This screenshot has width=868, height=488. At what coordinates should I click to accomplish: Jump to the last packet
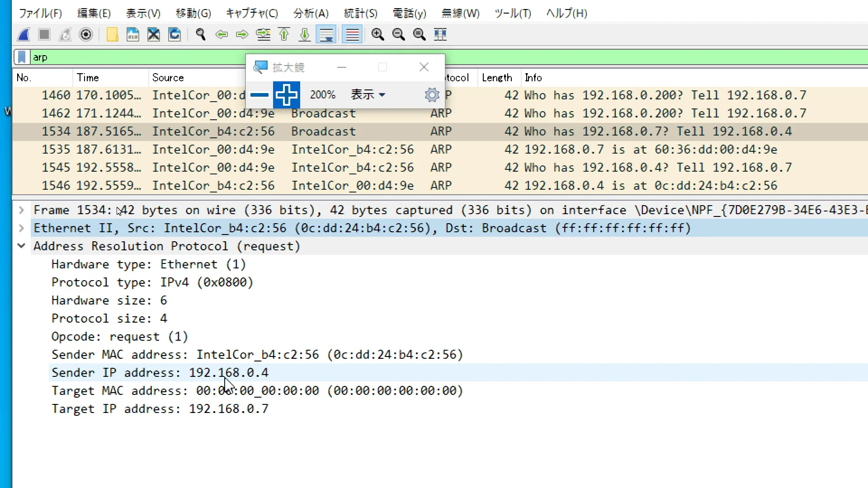click(305, 34)
